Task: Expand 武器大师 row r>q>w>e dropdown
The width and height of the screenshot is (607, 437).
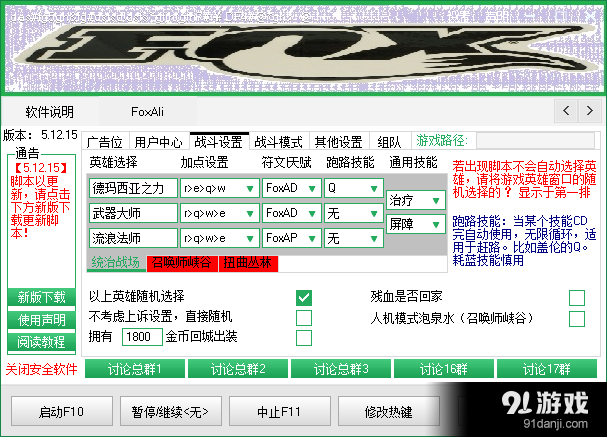Action: (x=219, y=213)
